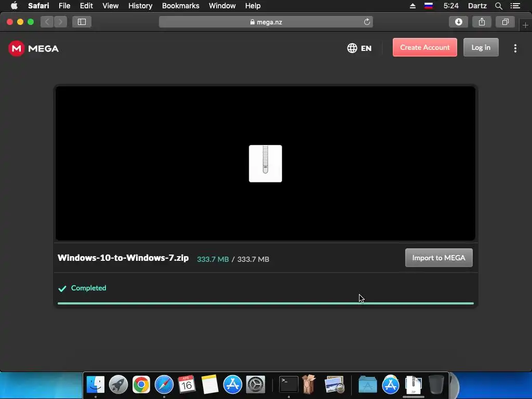
Task: Click the eject icon in menu bar
Action: pyautogui.click(x=413, y=6)
